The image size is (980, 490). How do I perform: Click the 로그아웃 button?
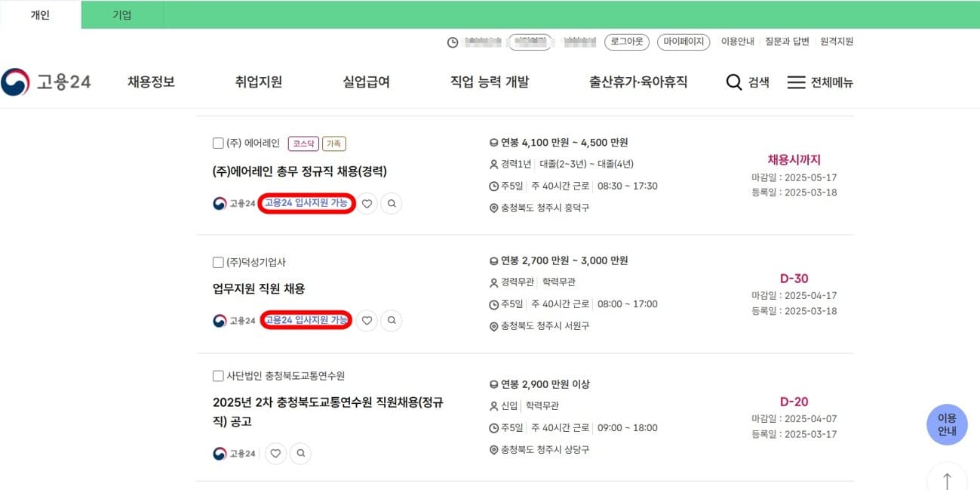point(626,42)
